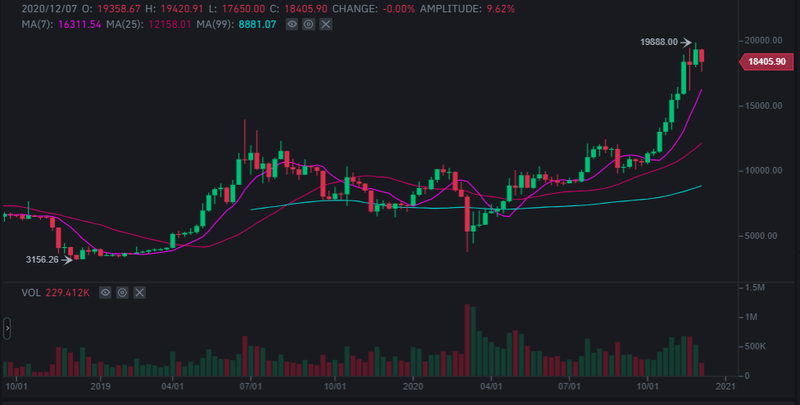Hide the MA indicator with eye icon
Viewport: 800px width, 405px height.
290,21
